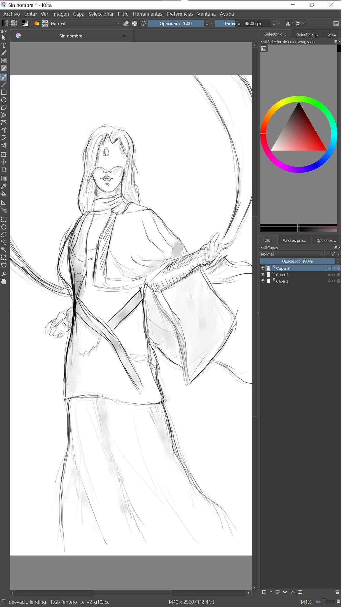The width and height of the screenshot is (364, 607).
Task: Open the Herramientas menu
Action: [x=147, y=14]
